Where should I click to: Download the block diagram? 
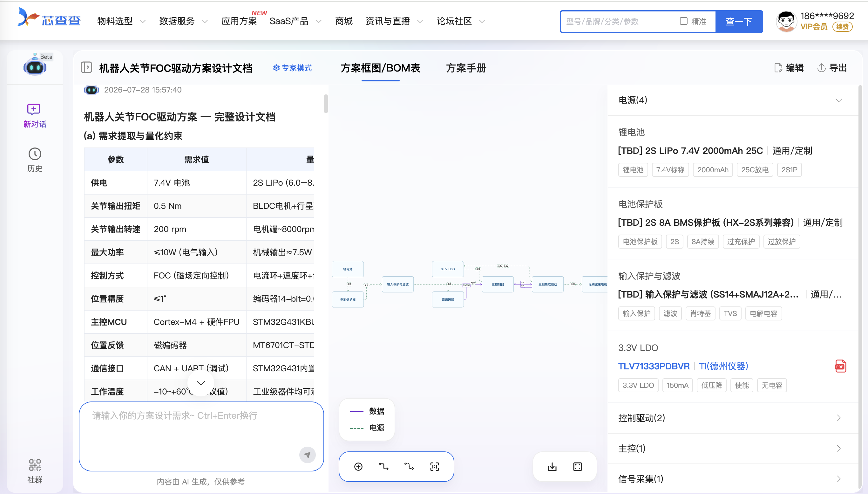pos(552,467)
